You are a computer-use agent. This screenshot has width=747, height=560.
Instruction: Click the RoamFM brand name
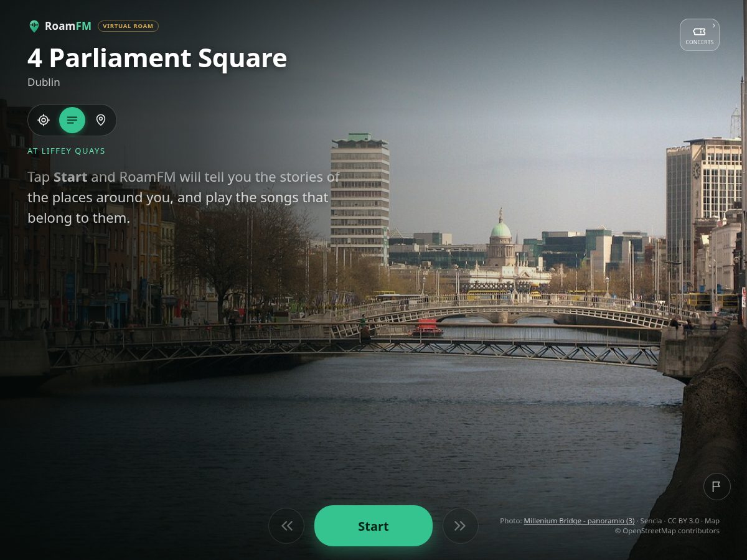(68, 26)
